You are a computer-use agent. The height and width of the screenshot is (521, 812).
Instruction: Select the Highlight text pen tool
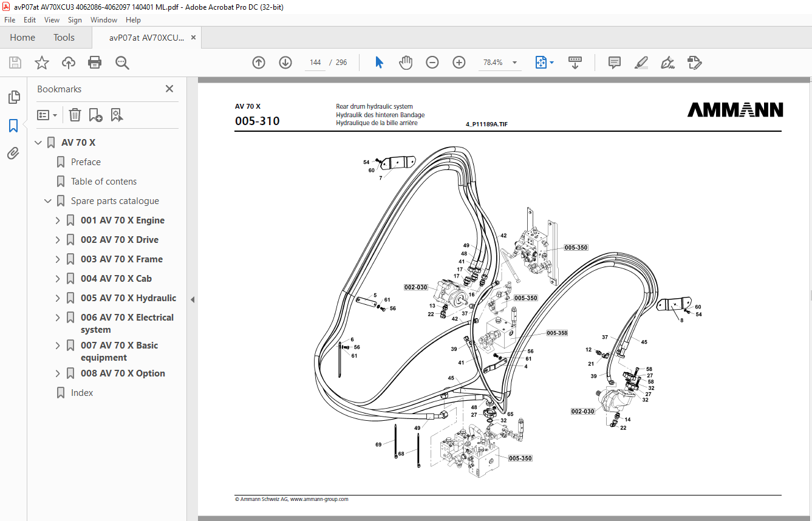(x=641, y=63)
